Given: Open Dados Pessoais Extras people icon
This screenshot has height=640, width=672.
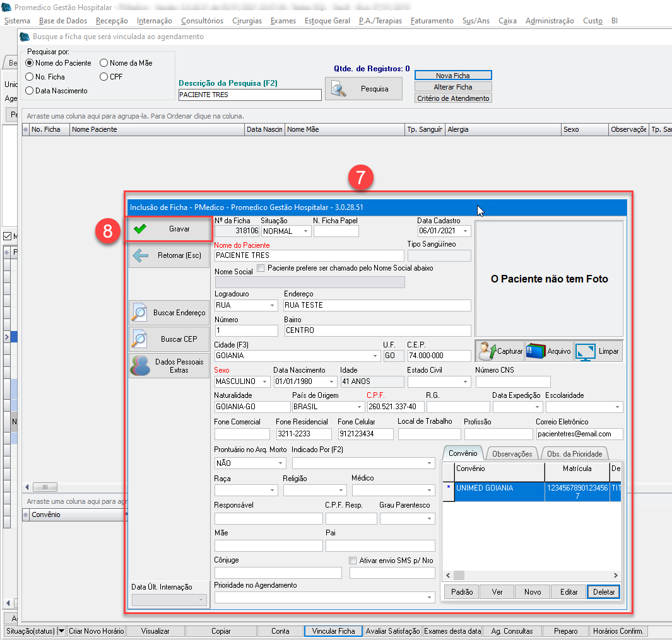Looking at the screenshot, I should pyautogui.click(x=139, y=366).
